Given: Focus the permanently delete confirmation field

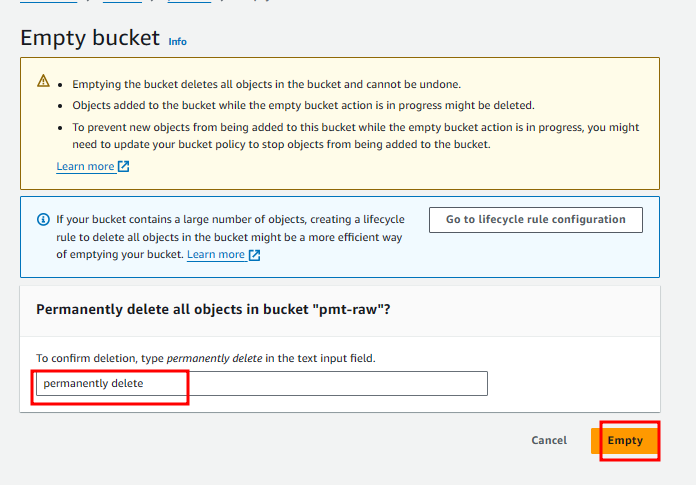Looking at the screenshot, I should click(x=262, y=383).
